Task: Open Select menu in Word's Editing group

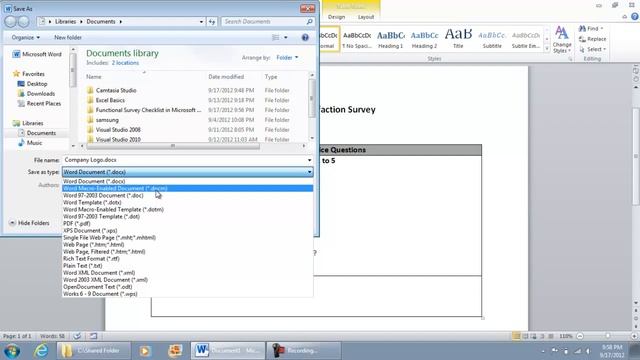Action: point(593,49)
